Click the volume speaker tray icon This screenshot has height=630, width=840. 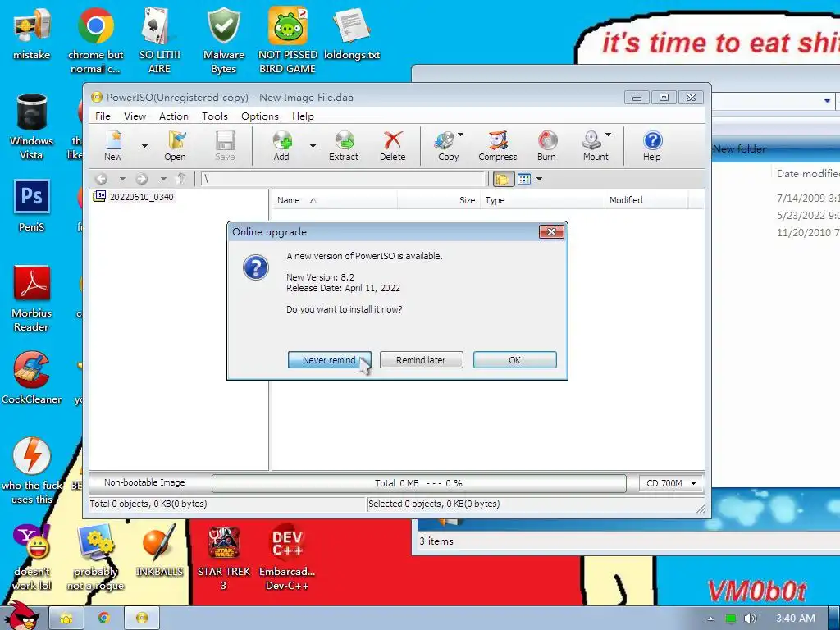(750, 619)
